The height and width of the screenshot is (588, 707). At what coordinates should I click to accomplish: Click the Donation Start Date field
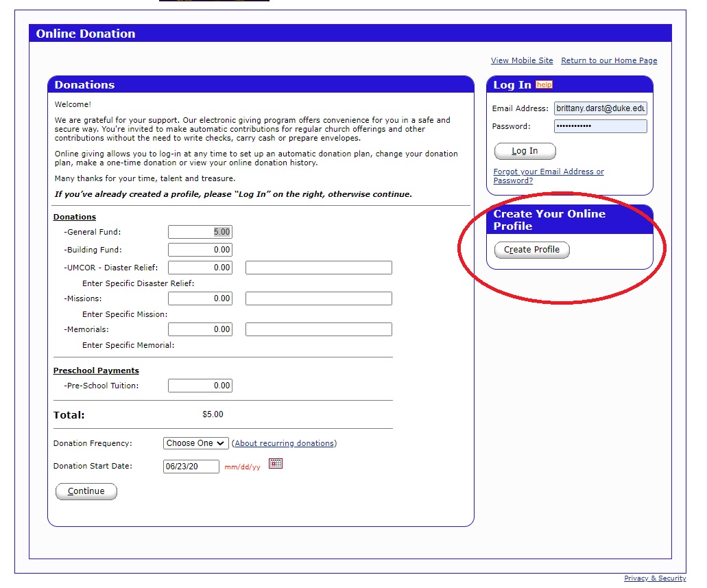pos(191,467)
